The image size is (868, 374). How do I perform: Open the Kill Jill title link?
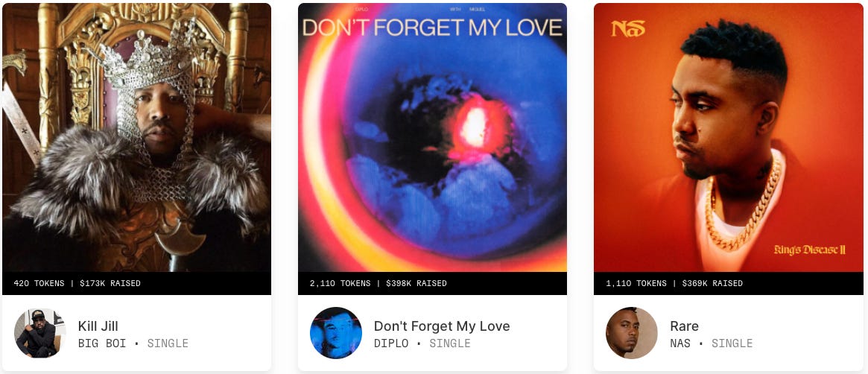tap(98, 326)
